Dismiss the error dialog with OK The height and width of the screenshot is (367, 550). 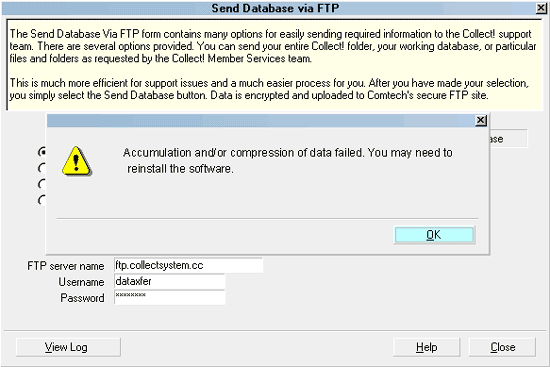coord(434,235)
